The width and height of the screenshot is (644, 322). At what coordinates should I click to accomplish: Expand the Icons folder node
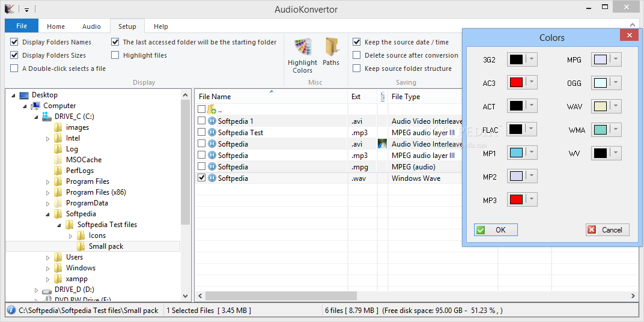71,235
